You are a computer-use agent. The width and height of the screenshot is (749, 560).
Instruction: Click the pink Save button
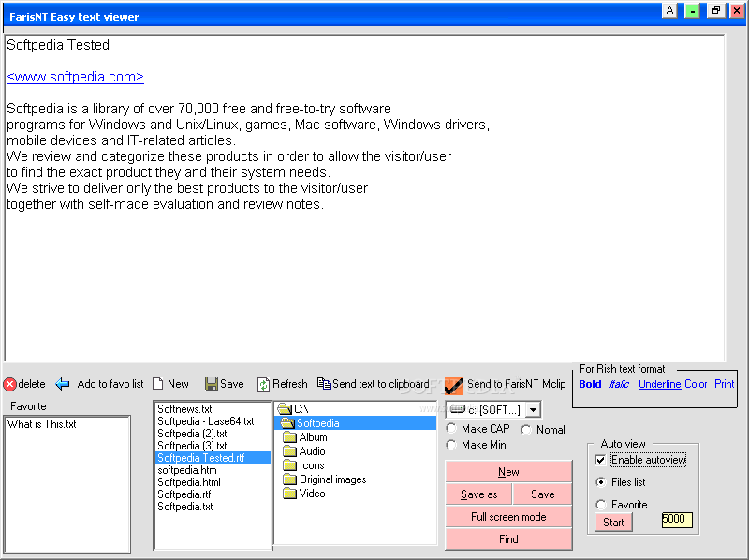(x=543, y=494)
